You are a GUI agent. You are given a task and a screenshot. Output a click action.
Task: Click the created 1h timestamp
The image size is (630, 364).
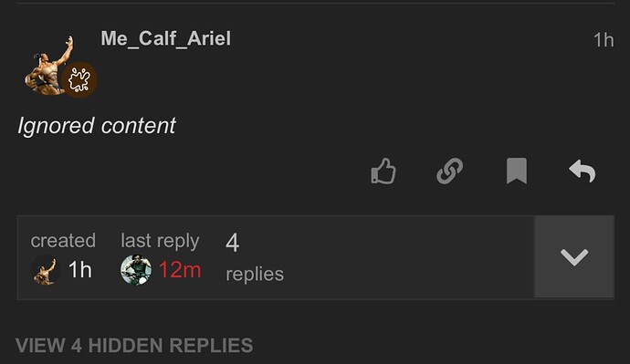(x=80, y=270)
